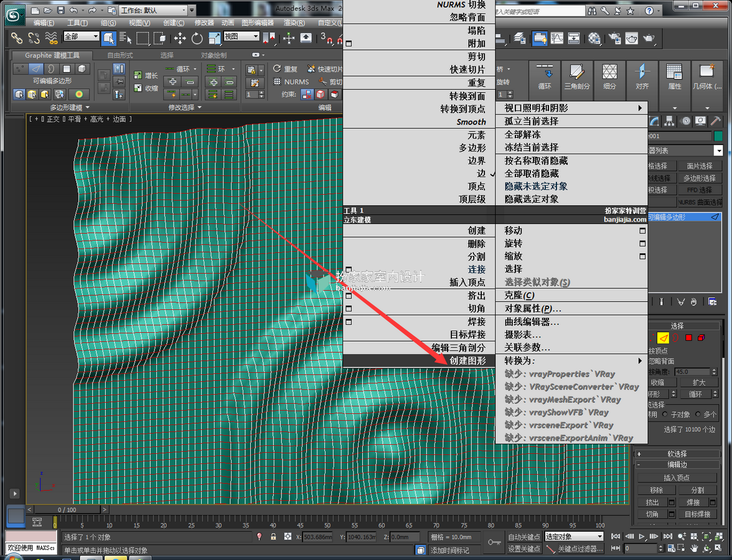
Task: Open the 视图 reference coordinate dropdown
Action: pyautogui.click(x=242, y=36)
